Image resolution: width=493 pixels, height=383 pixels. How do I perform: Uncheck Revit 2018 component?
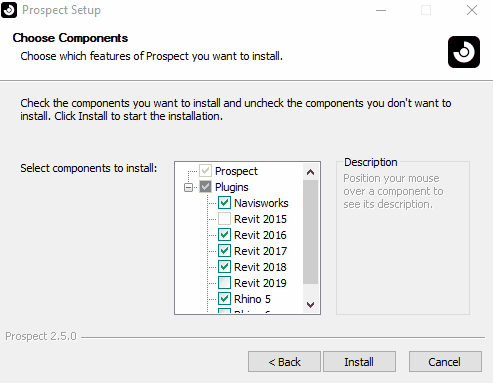224,267
